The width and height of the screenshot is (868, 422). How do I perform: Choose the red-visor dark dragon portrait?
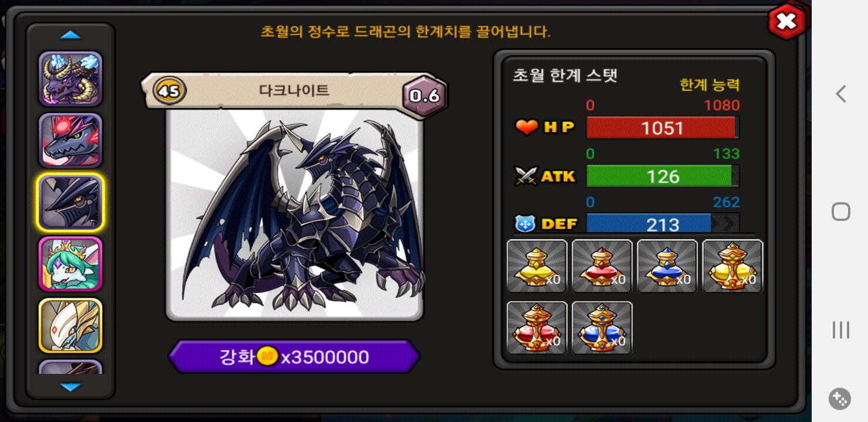[70, 141]
